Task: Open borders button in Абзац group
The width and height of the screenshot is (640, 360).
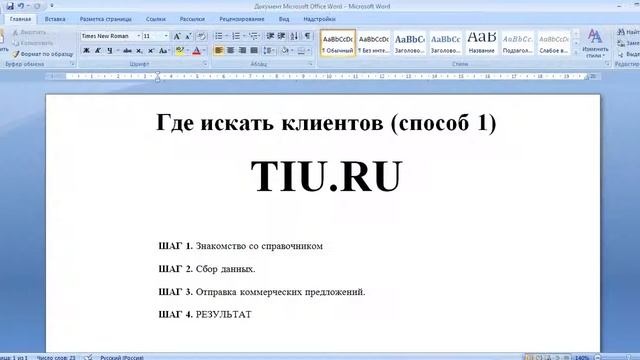Action: click(301, 51)
